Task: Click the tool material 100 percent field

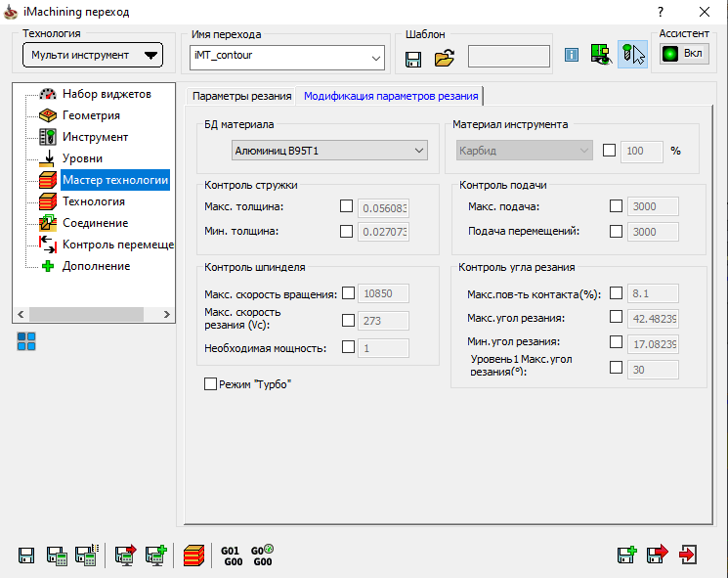Action: [642, 151]
